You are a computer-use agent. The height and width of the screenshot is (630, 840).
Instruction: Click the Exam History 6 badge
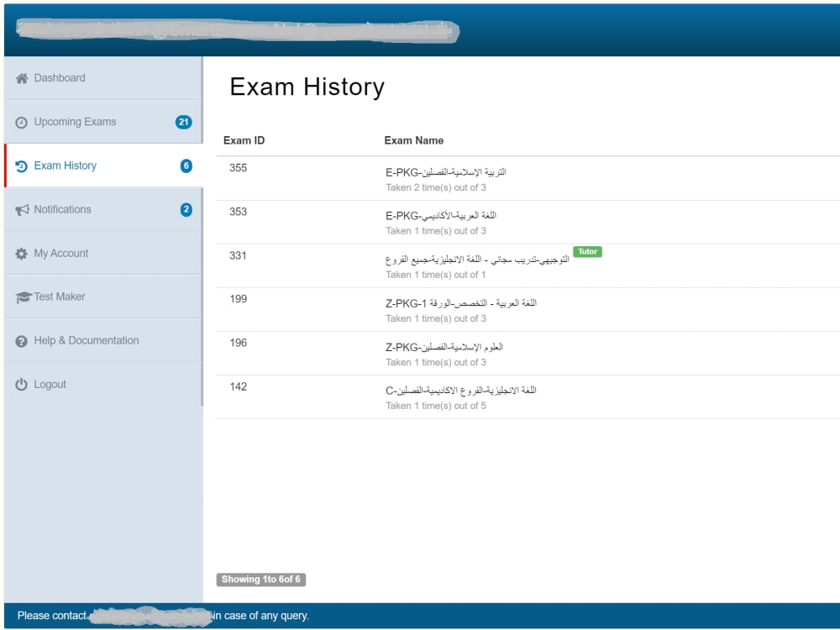point(186,165)
